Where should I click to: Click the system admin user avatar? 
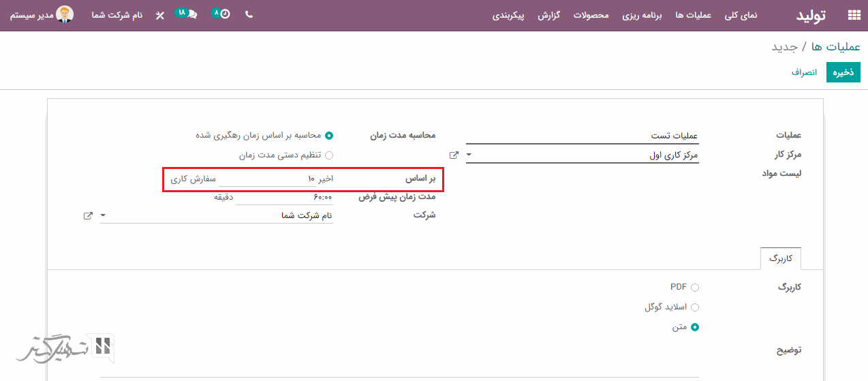click(x=65, y=14)
